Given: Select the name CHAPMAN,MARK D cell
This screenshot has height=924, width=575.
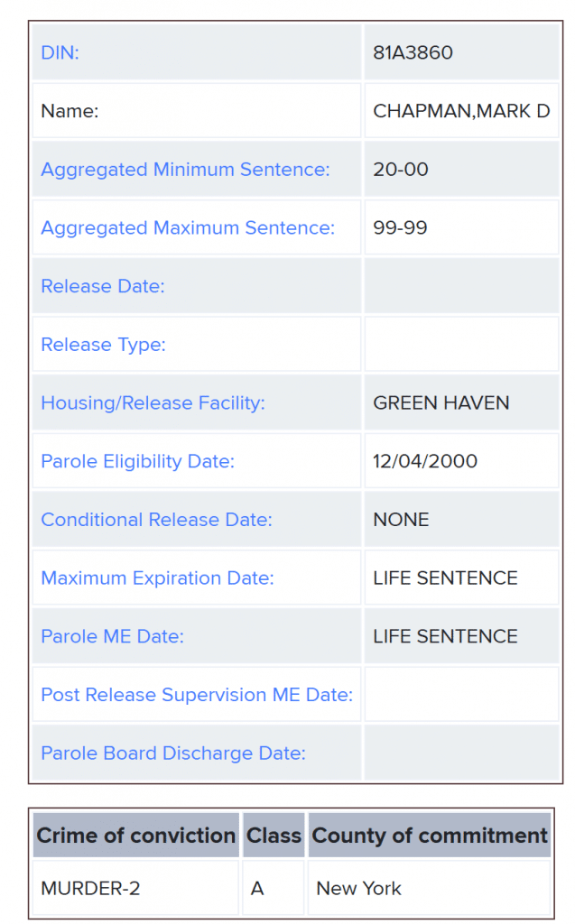Looking at the screenshot, I should click(x=461, y=112).
